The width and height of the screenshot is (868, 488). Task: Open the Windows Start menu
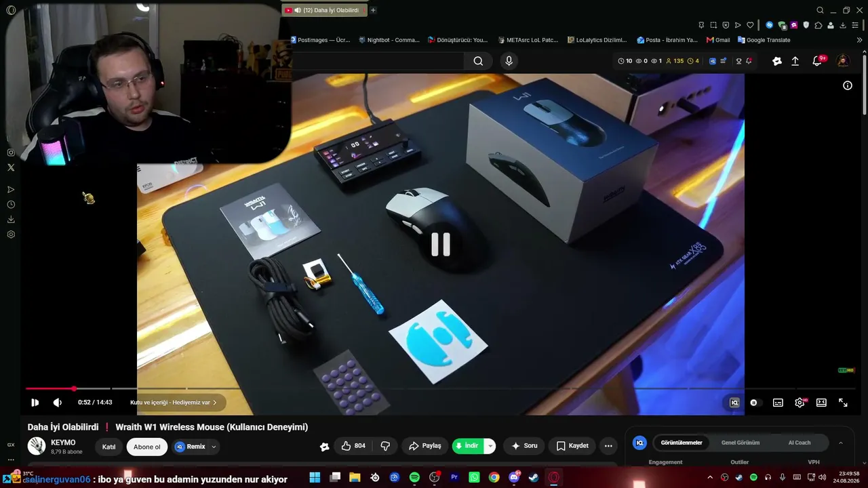point(315,477)
